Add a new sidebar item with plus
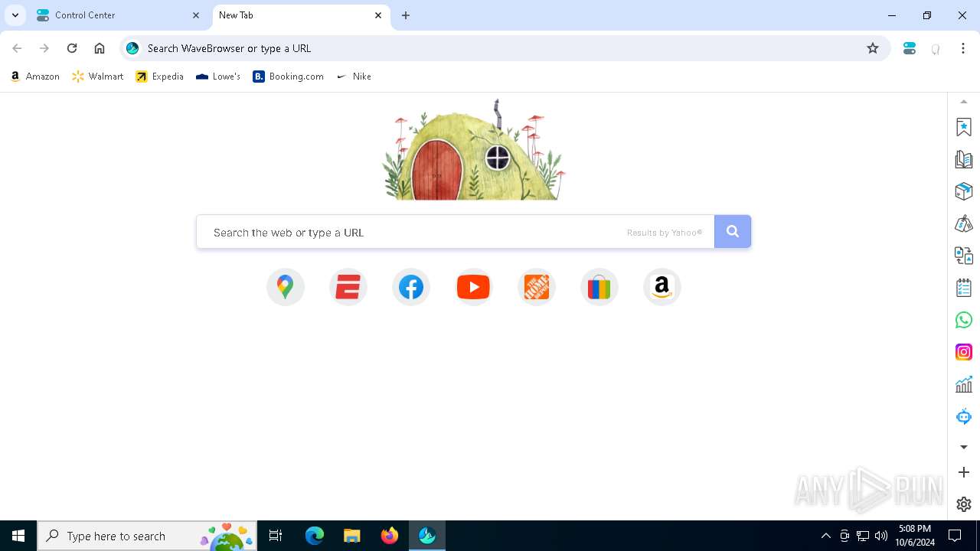980x551 pixels. tap(964, 472)
